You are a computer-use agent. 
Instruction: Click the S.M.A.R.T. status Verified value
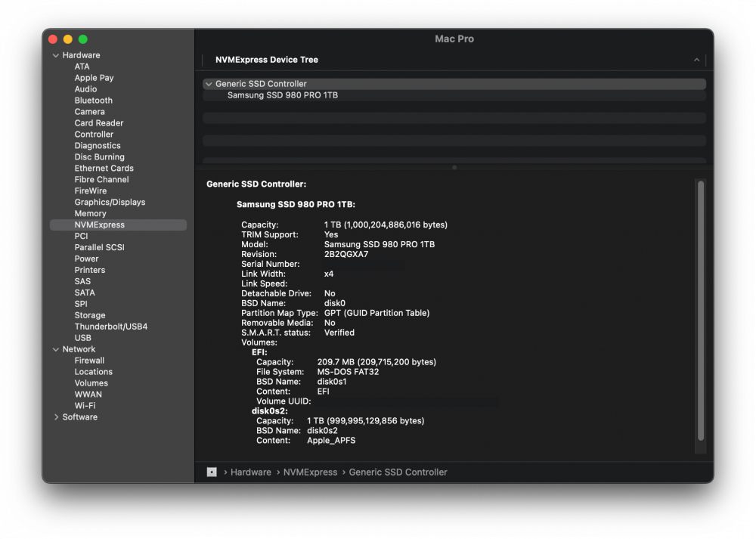339,333
